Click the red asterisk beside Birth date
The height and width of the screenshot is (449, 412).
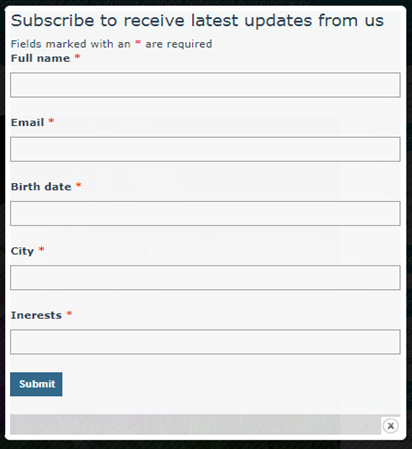tap(79, 185)
